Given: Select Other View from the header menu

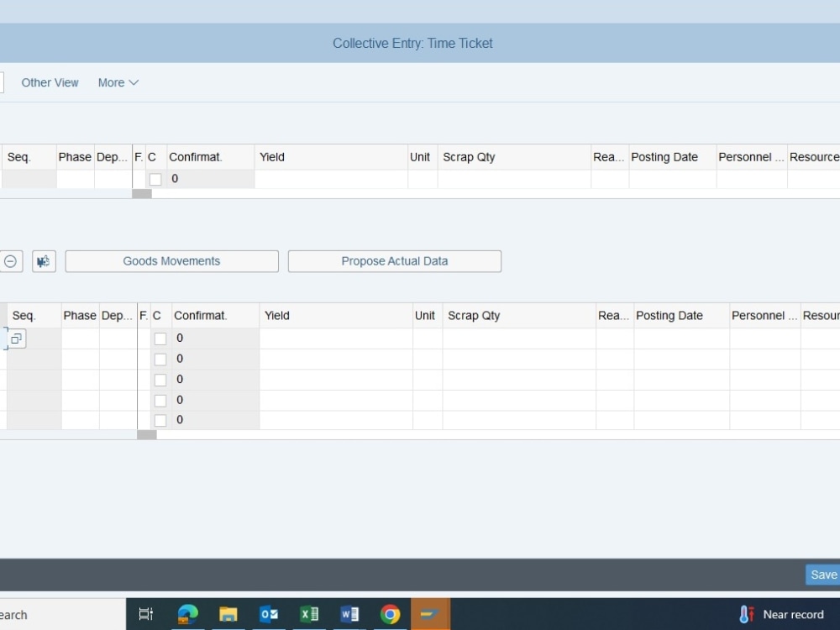Looking at the screenshot, I should [x=50, y=82].
